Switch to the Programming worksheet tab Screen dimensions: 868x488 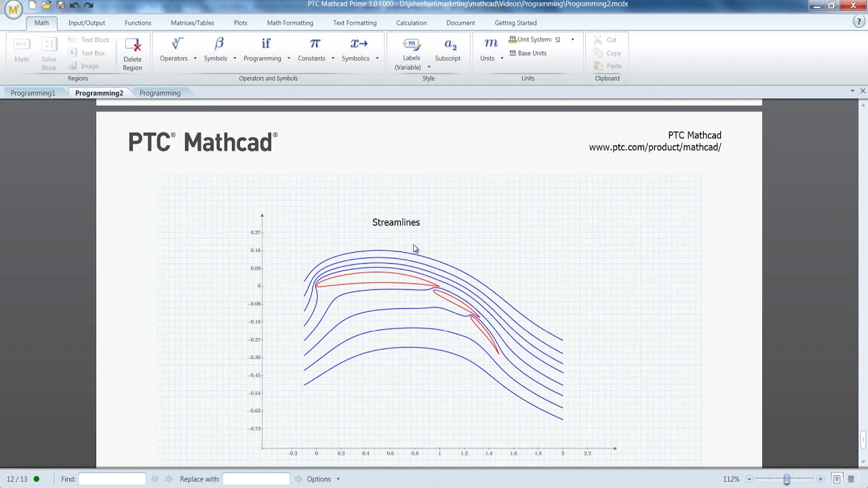(160, 93)
